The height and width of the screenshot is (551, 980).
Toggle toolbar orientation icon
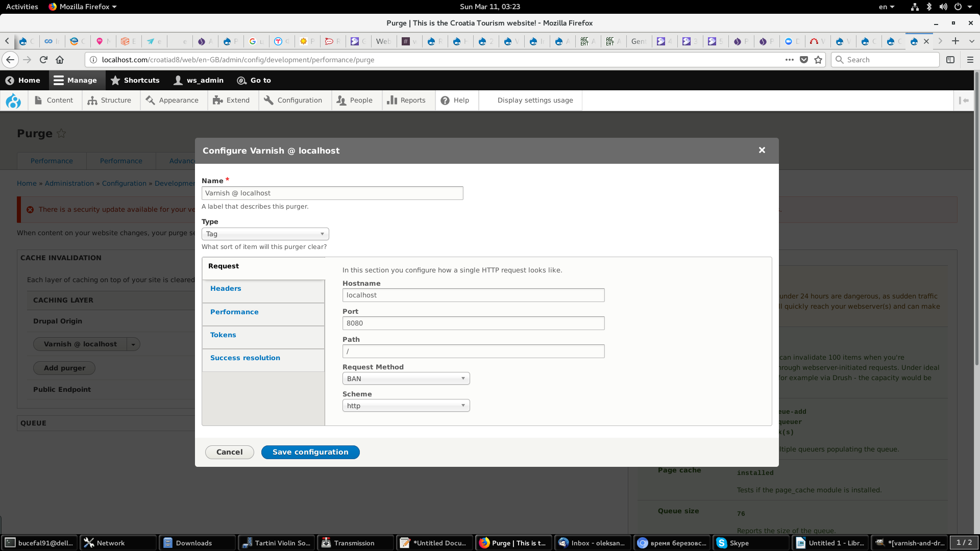(964, 101)
